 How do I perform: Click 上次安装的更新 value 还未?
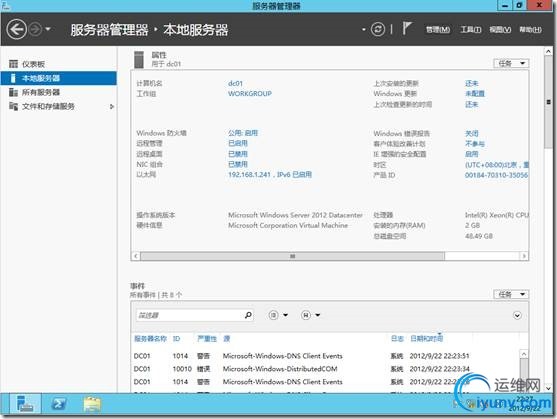[472, 83]
